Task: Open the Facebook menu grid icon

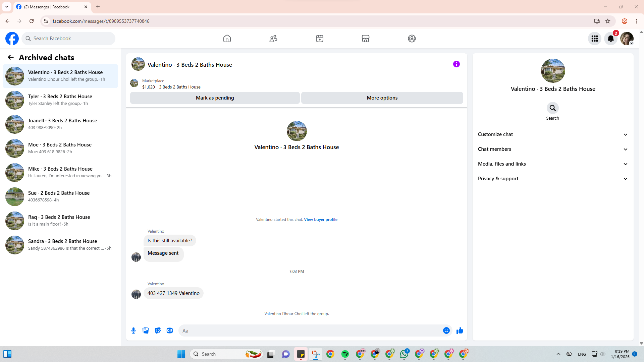Action: tap(595, 39)
